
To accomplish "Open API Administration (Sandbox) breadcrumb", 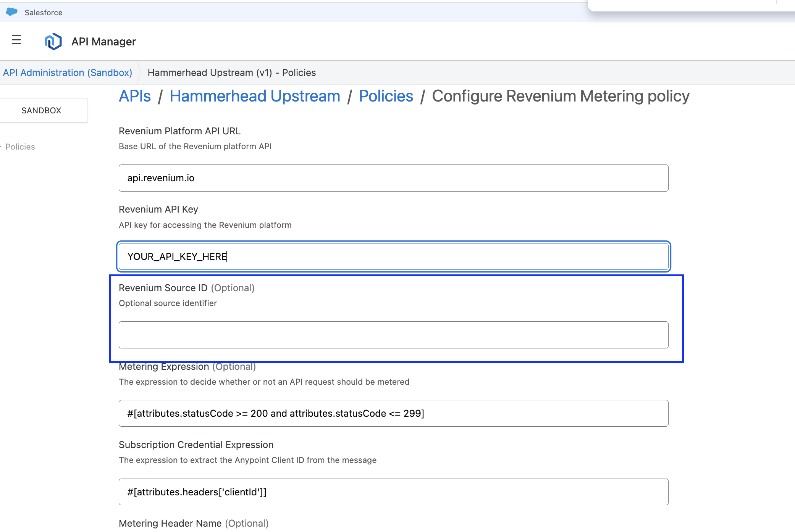I will tap(68, 73).
